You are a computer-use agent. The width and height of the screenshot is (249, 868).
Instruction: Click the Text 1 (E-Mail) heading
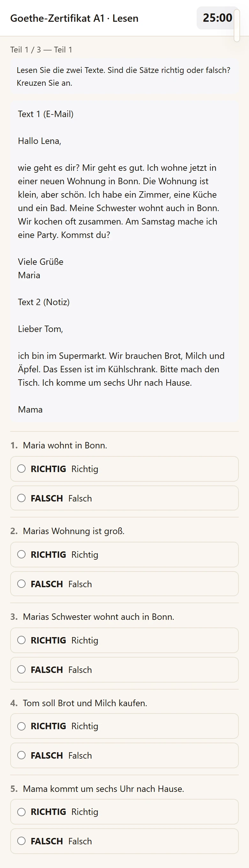[46, 114]
